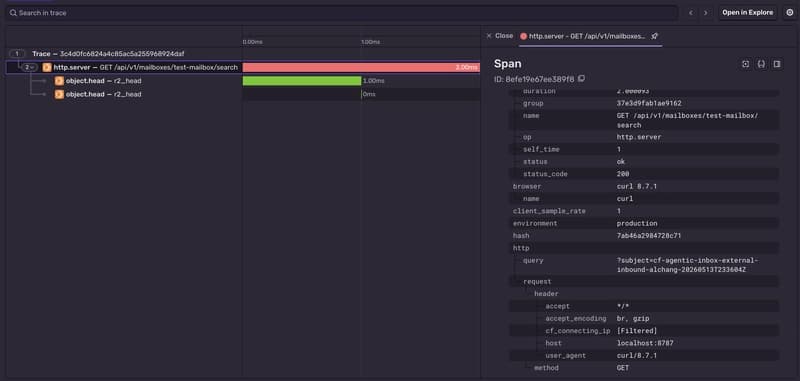Click the first object.head span's orange icon
800x381 pixels.
click(59, 81)
